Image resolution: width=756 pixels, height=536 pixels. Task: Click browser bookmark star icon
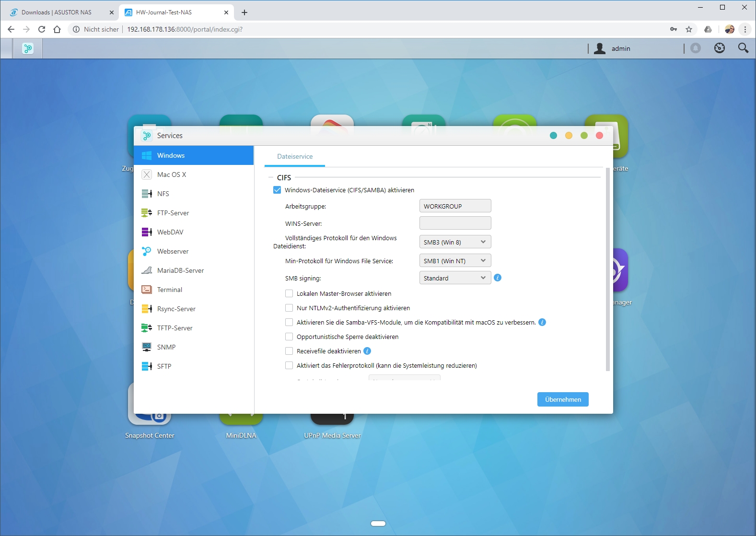pos(689,29)
